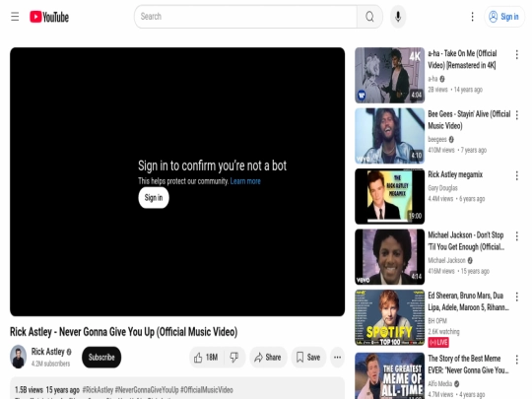Go to the YouTube home logo
Image resolution: width=532 pixels, height=399 pixels.
coord(49,17)
